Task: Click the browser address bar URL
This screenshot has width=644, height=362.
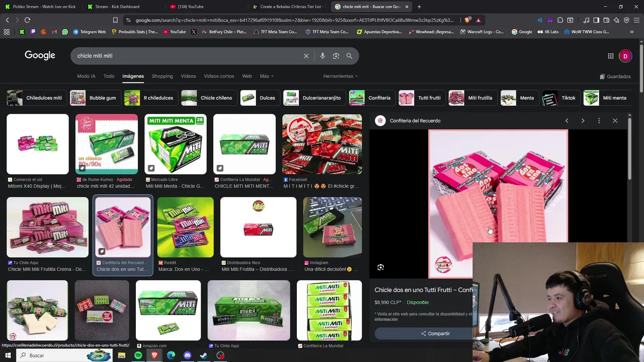Action: click(294, 20)
